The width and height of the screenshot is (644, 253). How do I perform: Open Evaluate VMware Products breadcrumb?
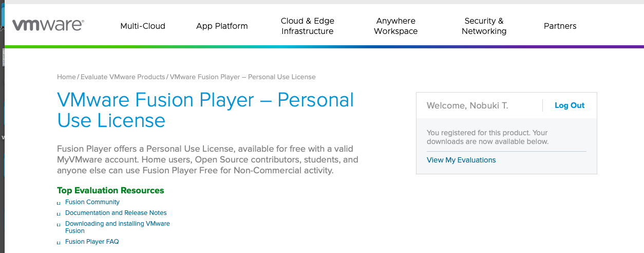[123, 77]
